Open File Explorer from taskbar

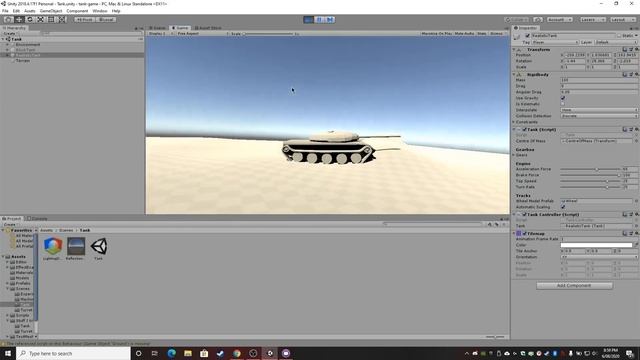point(188,353)
